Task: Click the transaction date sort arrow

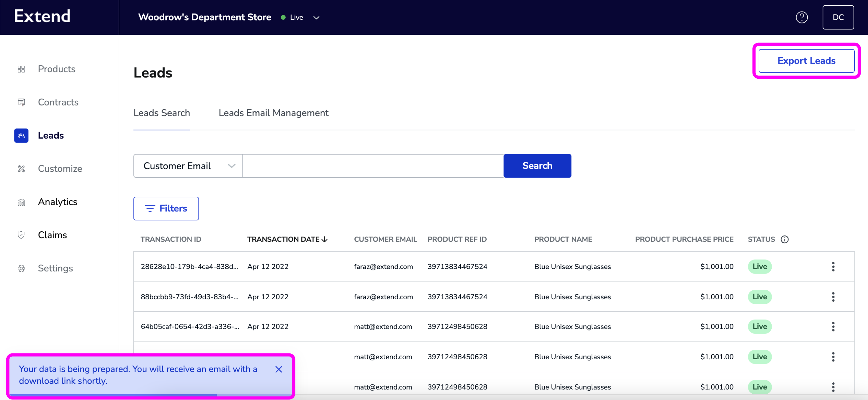Action: click(x=325, y=239)
